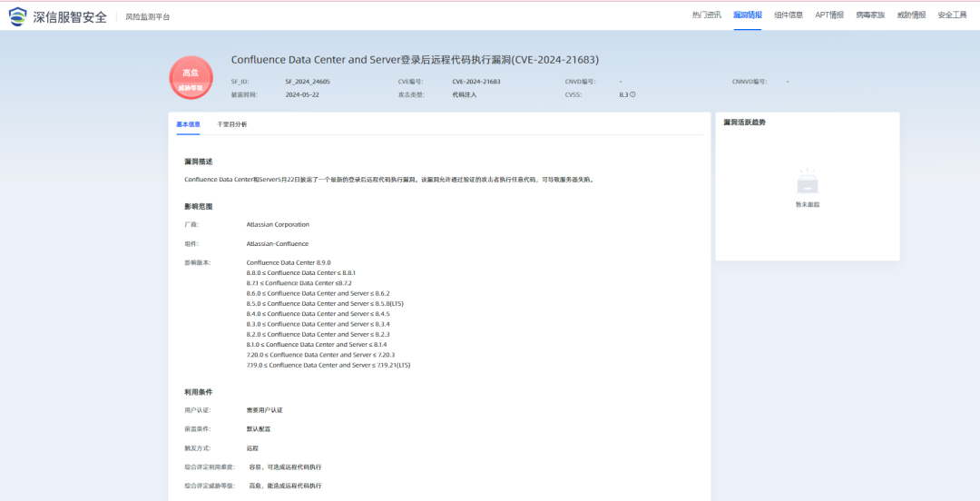The image size is (980, 501).
Task: Click the CNNVD编号 label
Action: pos(750,82)
